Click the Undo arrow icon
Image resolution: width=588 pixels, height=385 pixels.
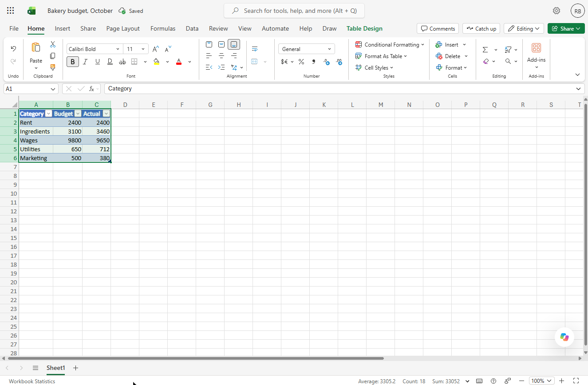click(x=13, y=49)
